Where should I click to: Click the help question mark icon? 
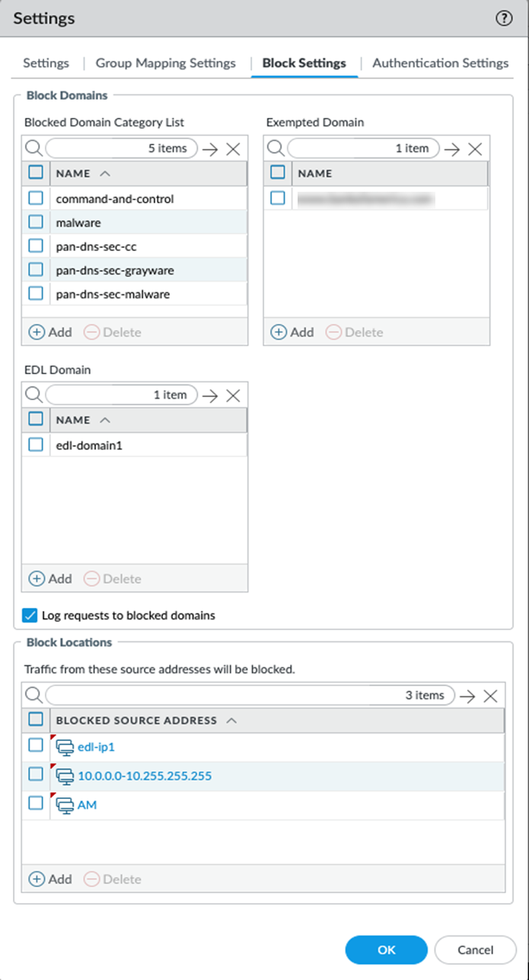[504, 19]
